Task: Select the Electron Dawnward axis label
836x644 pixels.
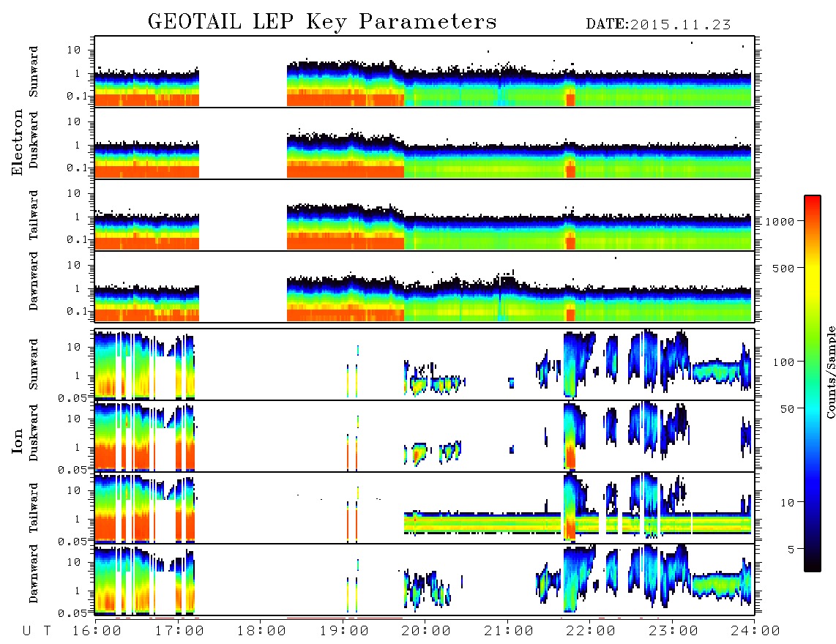Action: 34,281
